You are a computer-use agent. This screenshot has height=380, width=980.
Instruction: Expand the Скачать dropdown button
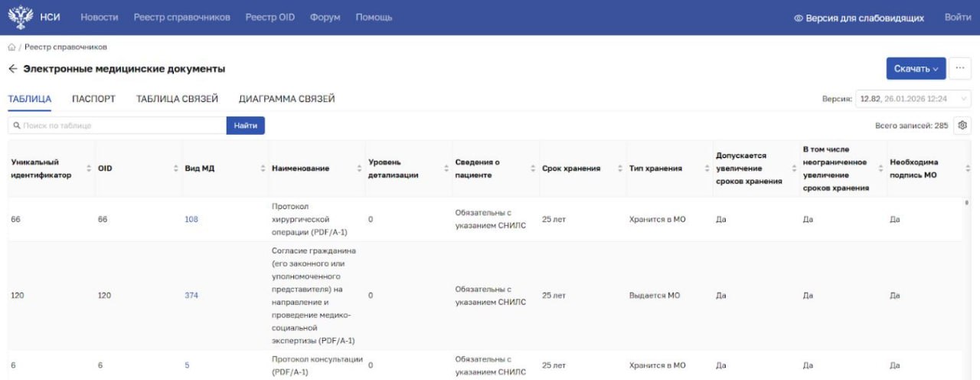[x=916, y=68]
